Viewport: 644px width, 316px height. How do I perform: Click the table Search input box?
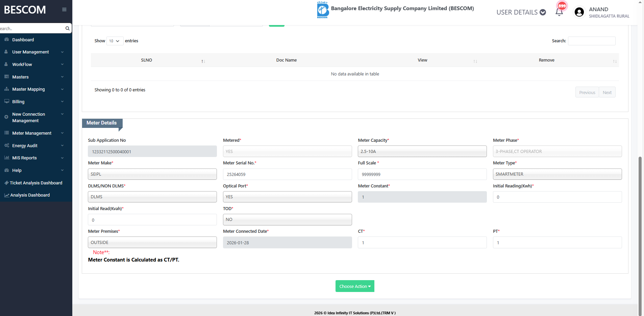[x=591, y=41]
